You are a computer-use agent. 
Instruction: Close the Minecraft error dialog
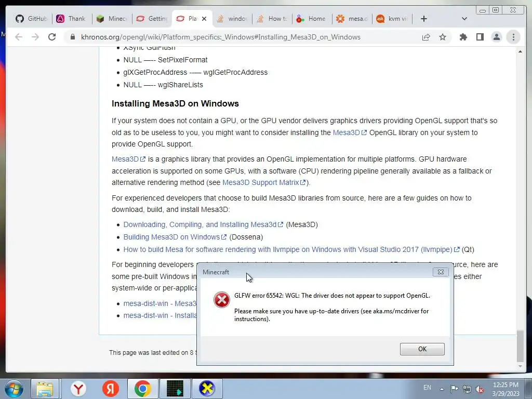point(441,272)
